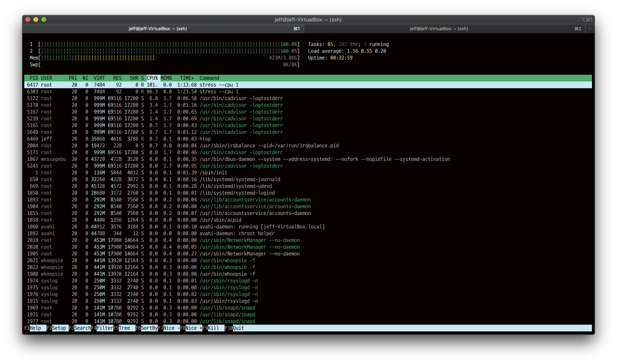Activate F3Search in the function bar

[80, 328]
